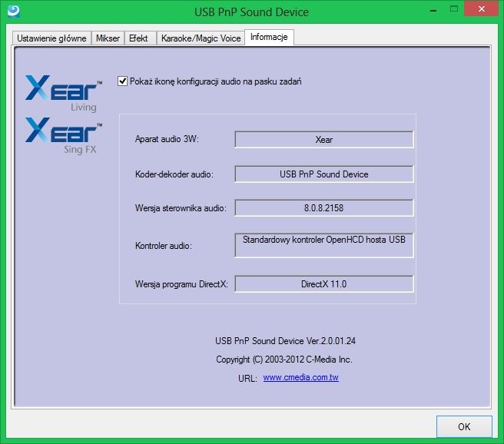Image resolution: width=504 pixels, height=444 pixels.
Task: Open the Karaoke/Magic Voice tab
Action: click(201, 38)
